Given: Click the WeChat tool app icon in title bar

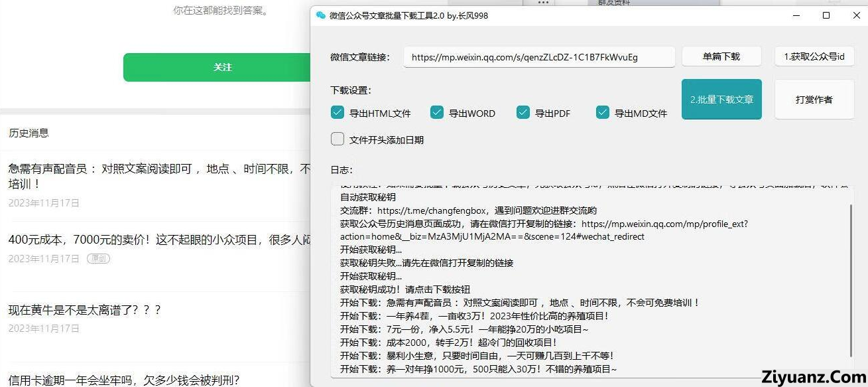Looking at the screenshot, I should click(321, 15).
